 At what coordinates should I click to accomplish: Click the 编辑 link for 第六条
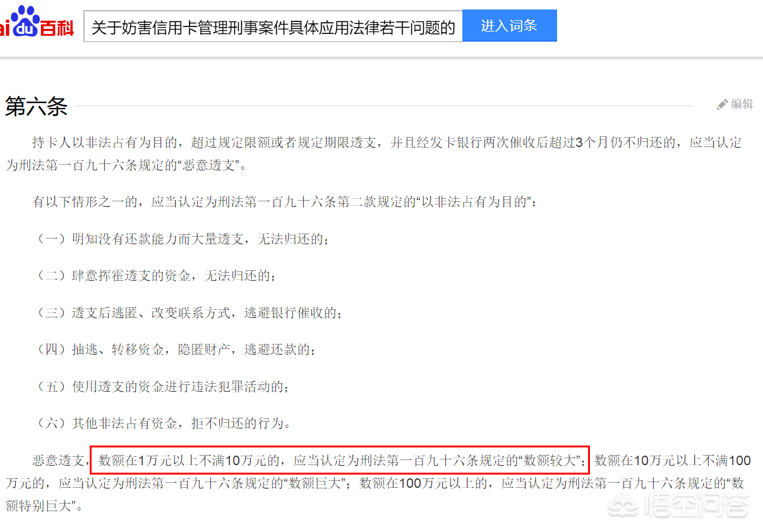coord(742,105)
